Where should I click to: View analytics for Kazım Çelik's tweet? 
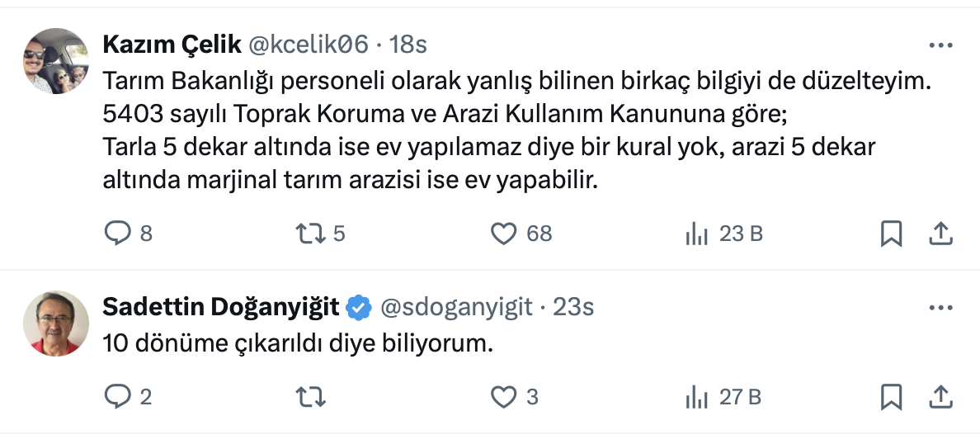tap(697, 234)
